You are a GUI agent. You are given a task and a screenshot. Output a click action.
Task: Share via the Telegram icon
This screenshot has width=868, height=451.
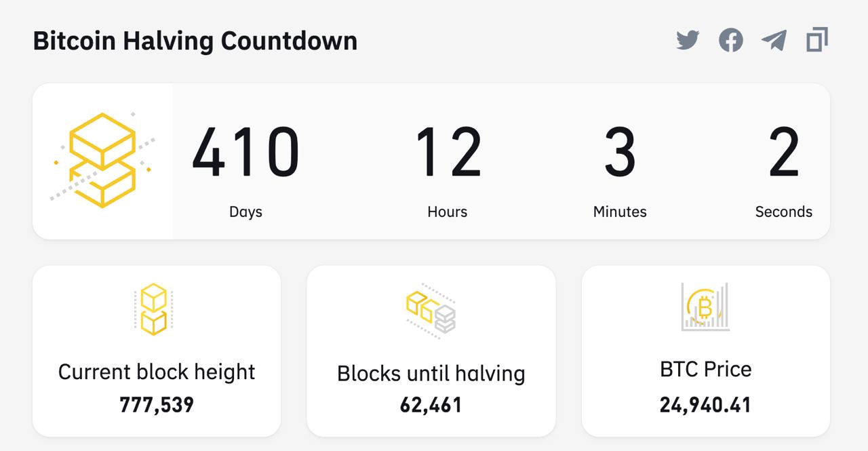tap(774, 40)
